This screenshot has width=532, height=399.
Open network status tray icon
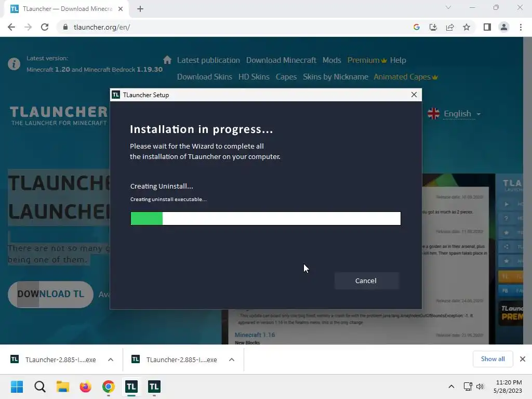[x=468, y=387]
